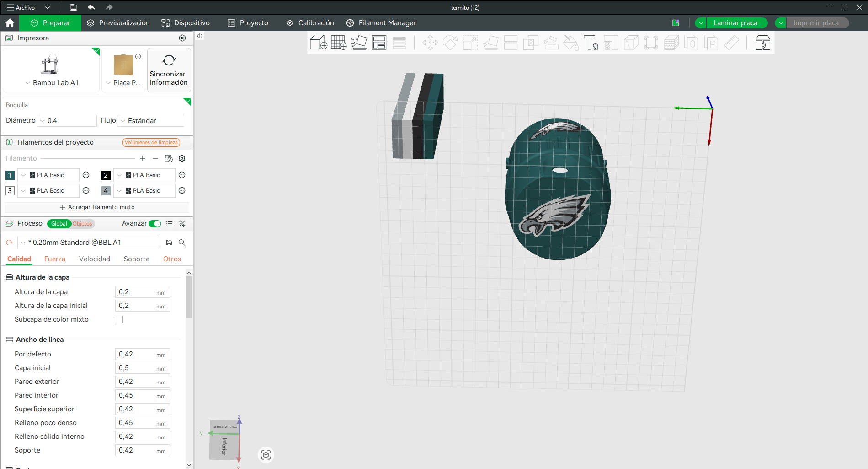Switch process scope to Objetos
The height and width of the screenshot is (469, 868).
pyautogui.click(x=82, y=224)
